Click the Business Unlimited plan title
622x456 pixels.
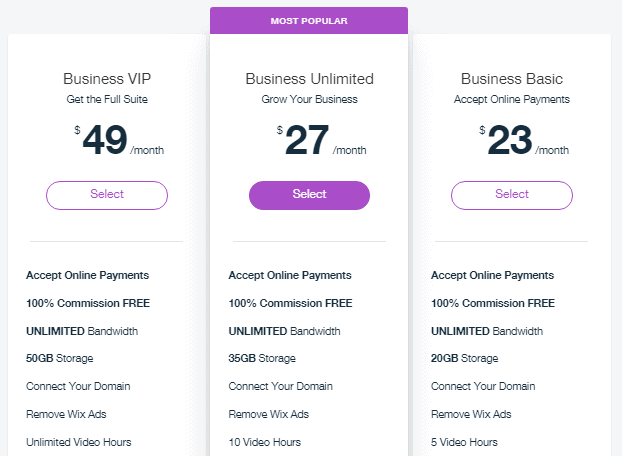pos(309,78)
